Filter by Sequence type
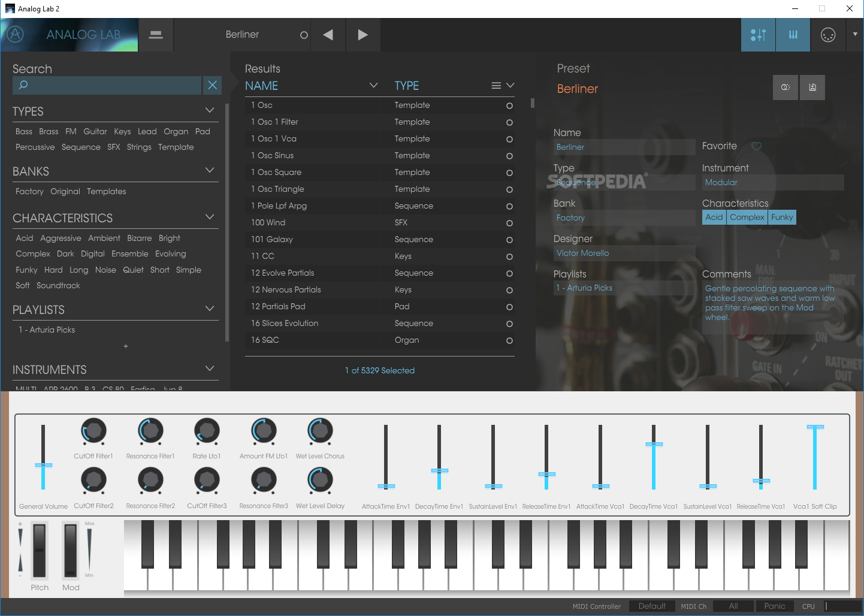The height and width of the screenshot is (616, 864). pyautogui.click(x=81, y=147)
